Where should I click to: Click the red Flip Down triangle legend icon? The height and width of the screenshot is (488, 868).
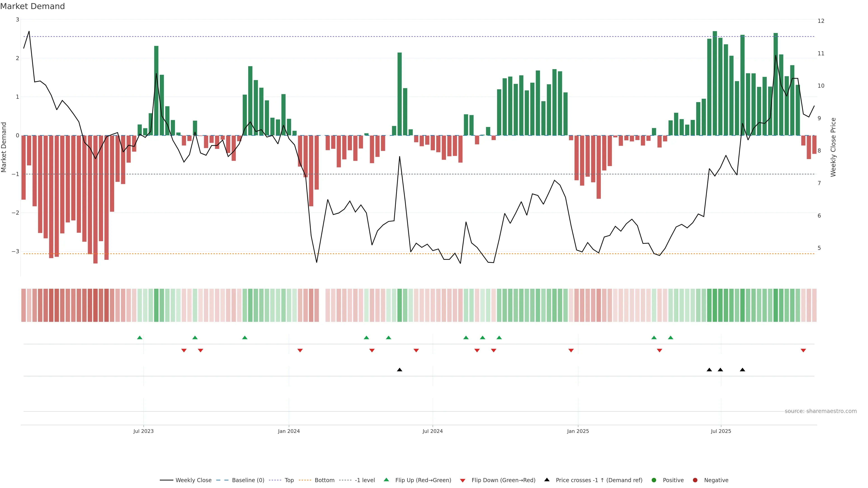tap(463, 480)
